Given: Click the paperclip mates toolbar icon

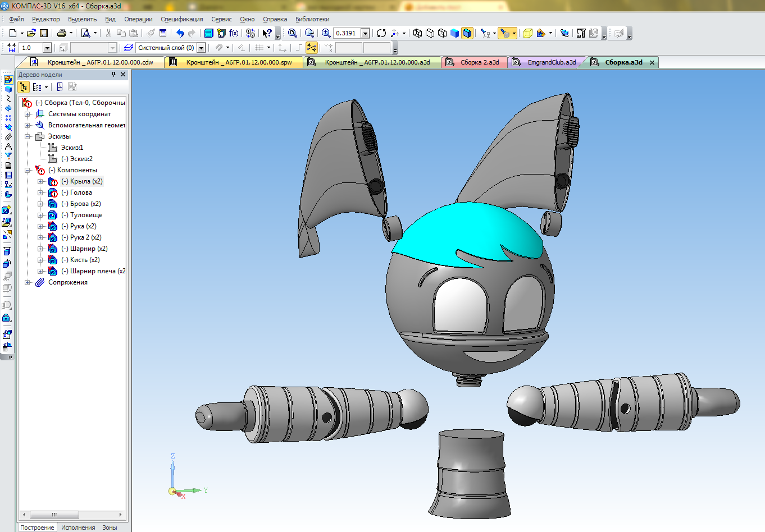Looking at the screenshot, I should (8, 137).
